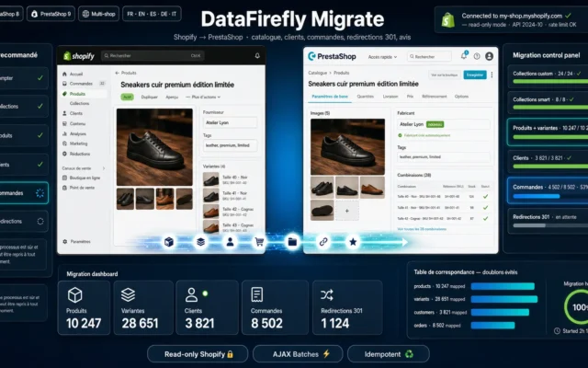Click Aperçu on the Shopify product page

tap(172, 97)
